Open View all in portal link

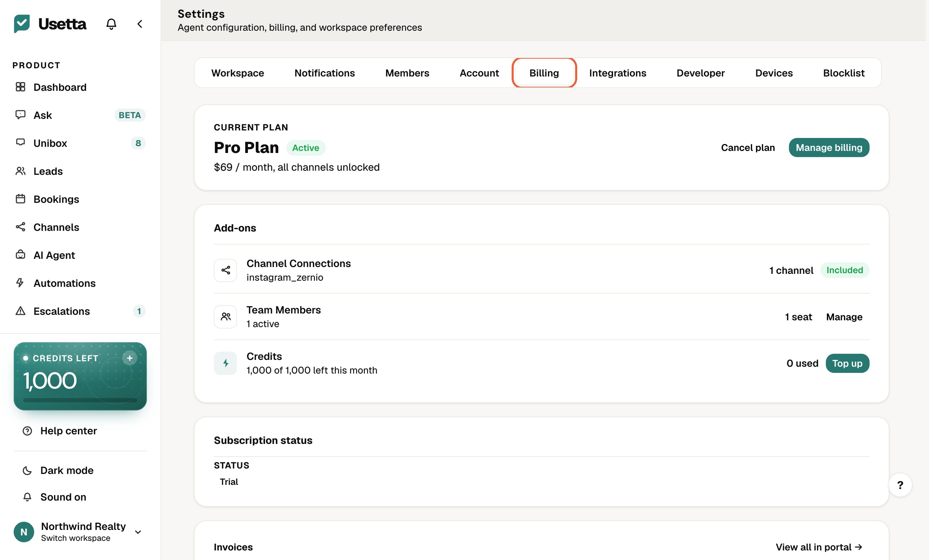pyautogui.click(x=819, y=547)
